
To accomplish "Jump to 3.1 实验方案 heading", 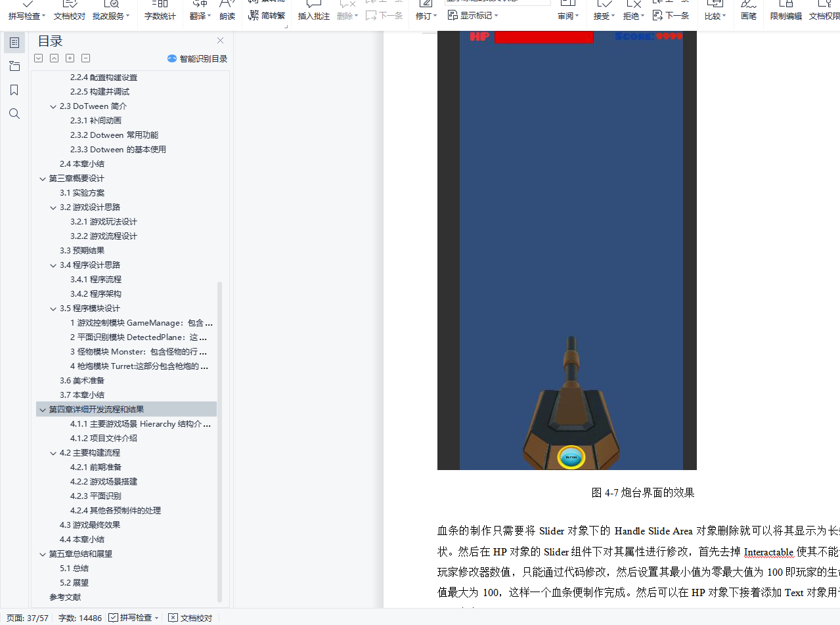I will coord(82,193).
